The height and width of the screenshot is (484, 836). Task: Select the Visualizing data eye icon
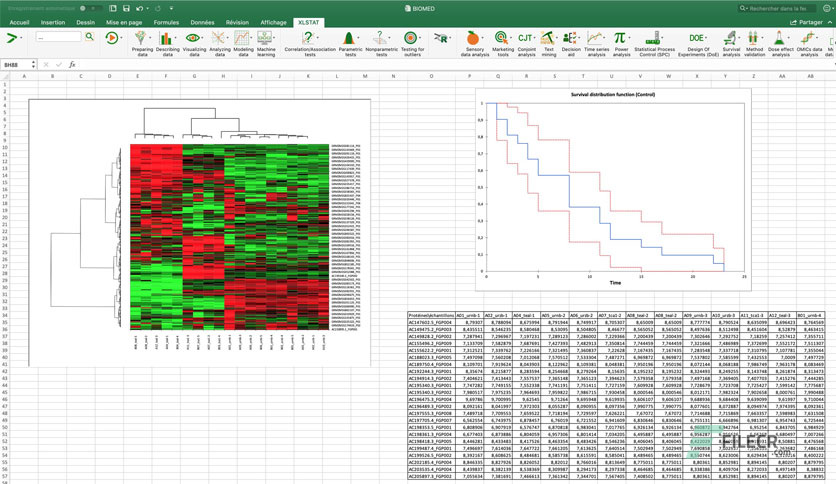(192, 38)
